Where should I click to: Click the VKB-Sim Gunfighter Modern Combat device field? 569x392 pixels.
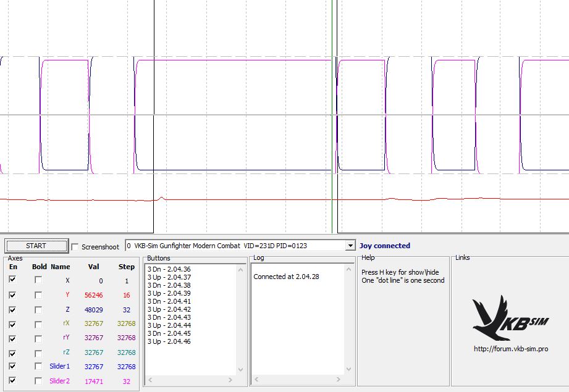[x=235, y=246]
